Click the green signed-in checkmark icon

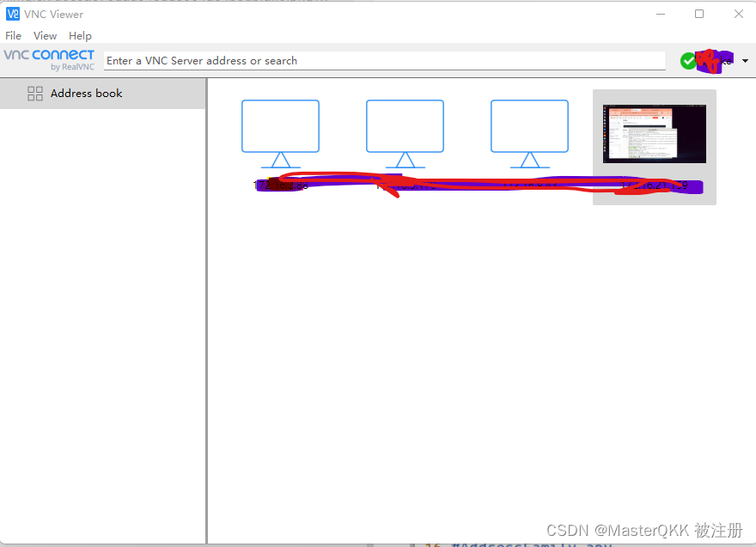[x=688, y=61]
